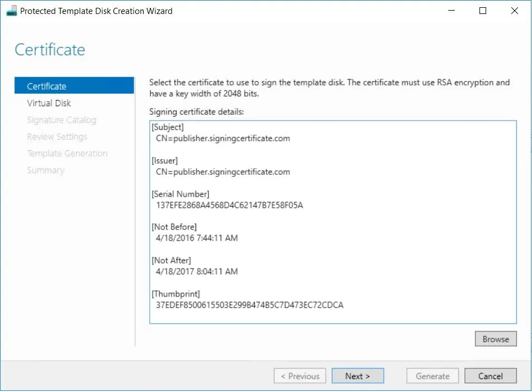
Task: Jump to the Review Settings step
Action: [x=57, y=136]
